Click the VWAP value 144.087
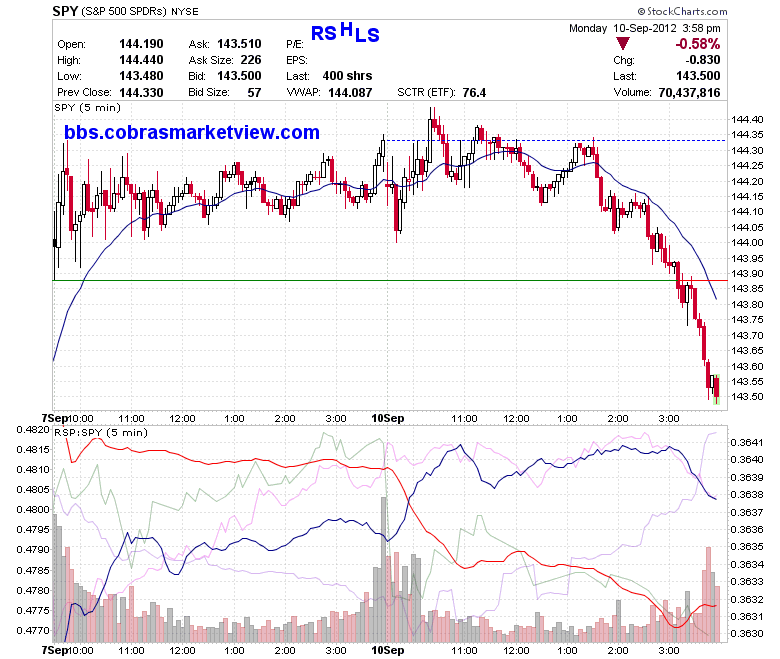Image resolution: width=780 pixels, height=659 pixels. [x=350, y=92]
